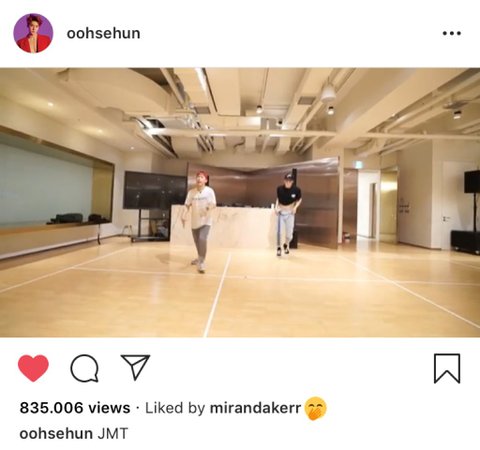
Task: Open oohsehun username in post header
Action: (x=103, y=33)
